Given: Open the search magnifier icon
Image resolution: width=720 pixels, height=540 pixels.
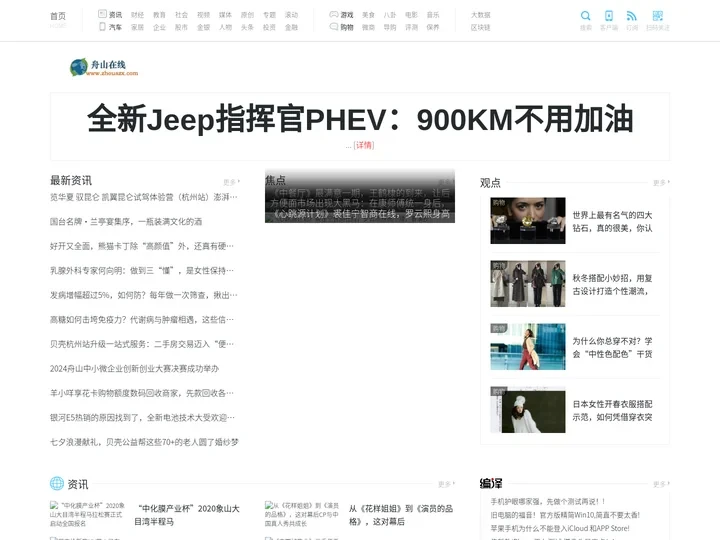Looking at the screenshot, I should 585,16.
